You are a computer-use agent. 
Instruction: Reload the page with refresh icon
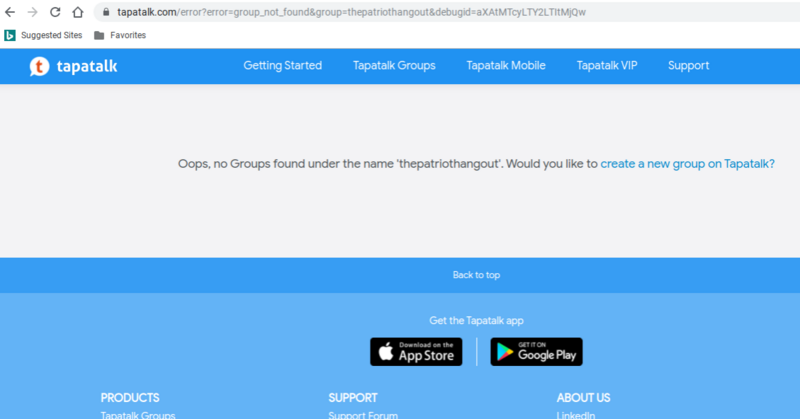pyautogui.click(x=55, y=12)
